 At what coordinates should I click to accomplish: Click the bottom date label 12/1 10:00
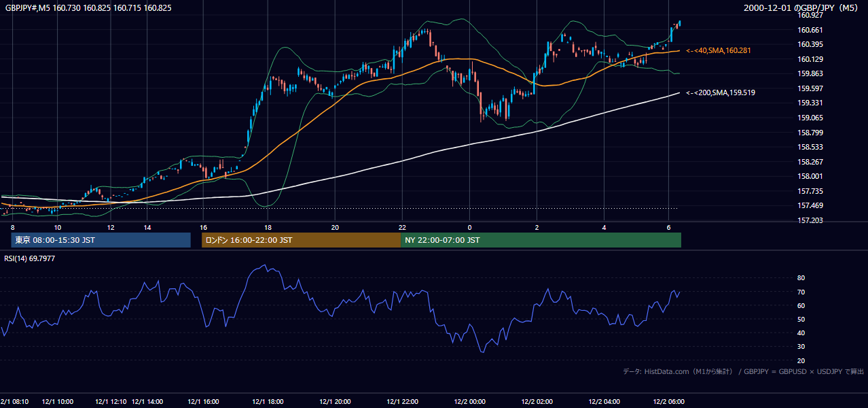click(x=58, y=402)
